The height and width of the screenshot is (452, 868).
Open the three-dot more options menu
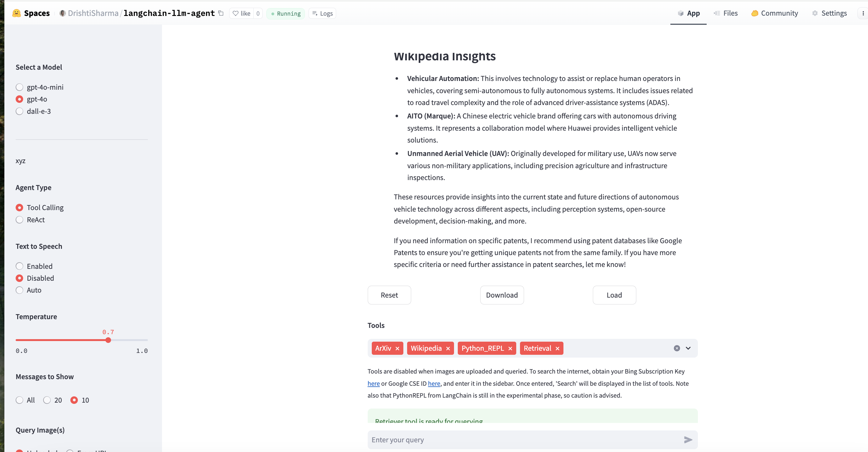[863, 13]
